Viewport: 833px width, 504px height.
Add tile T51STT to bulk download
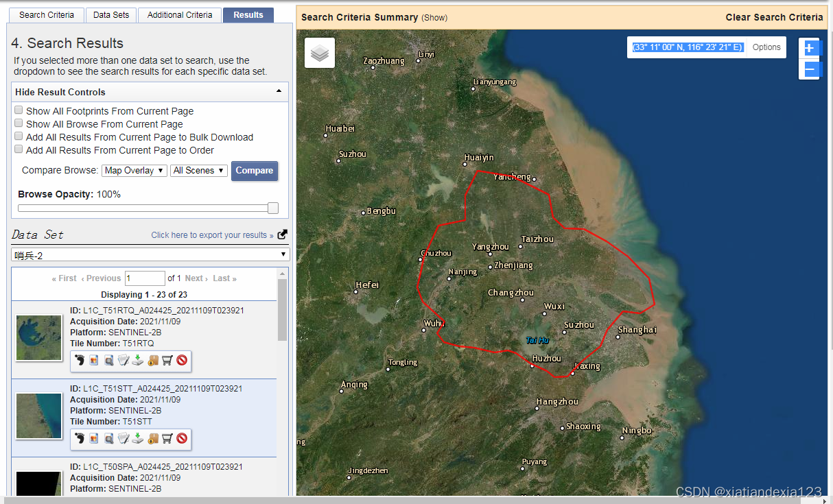[x=152, y=438]
